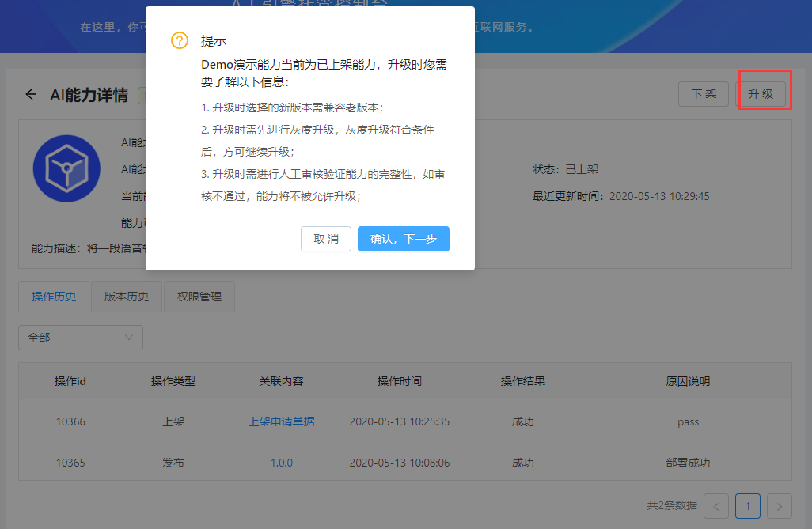The height and width of the screenshot is (529, 812).
Task: Select row with operation id 10366
Action: (405, 421)
